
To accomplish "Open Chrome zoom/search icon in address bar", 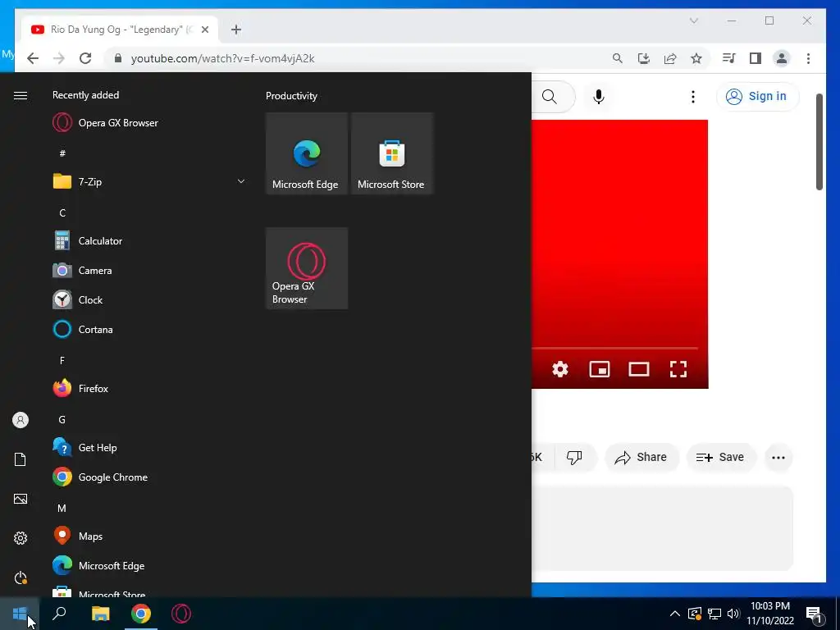I will coord(617,58).
